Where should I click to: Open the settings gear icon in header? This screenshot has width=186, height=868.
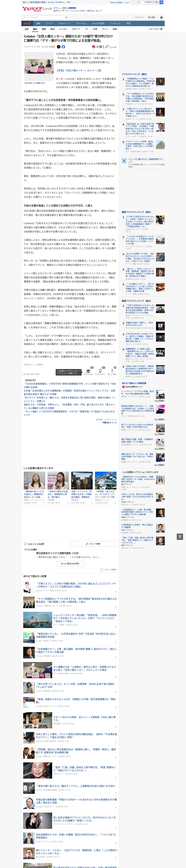click(161, 18)
